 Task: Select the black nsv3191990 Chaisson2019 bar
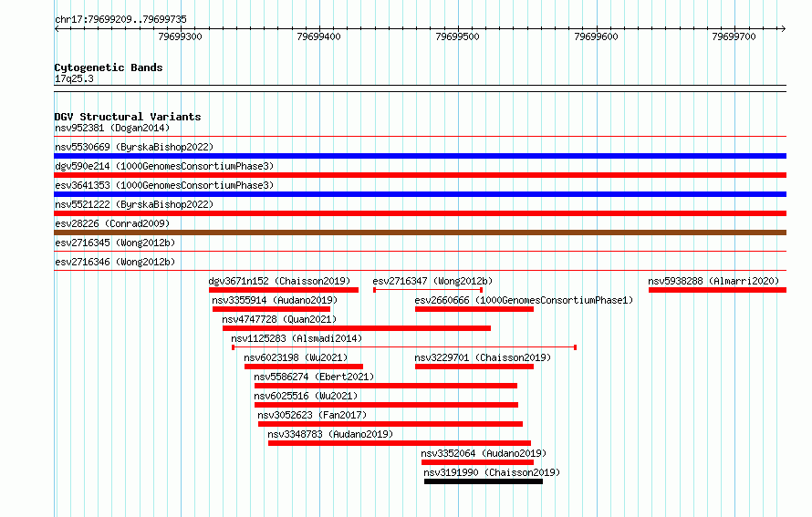pyautogui.click(x=484, y=481)
